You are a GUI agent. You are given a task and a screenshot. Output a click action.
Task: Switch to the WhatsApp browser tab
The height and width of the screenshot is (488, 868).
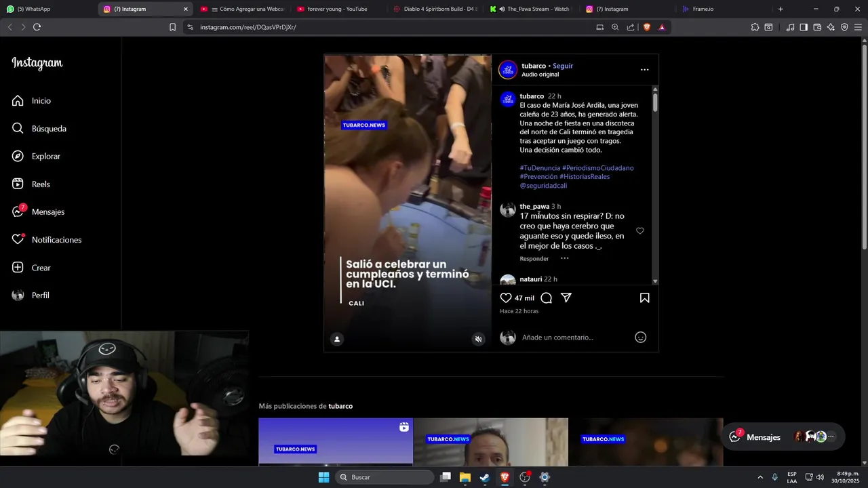tap(47, 9)
